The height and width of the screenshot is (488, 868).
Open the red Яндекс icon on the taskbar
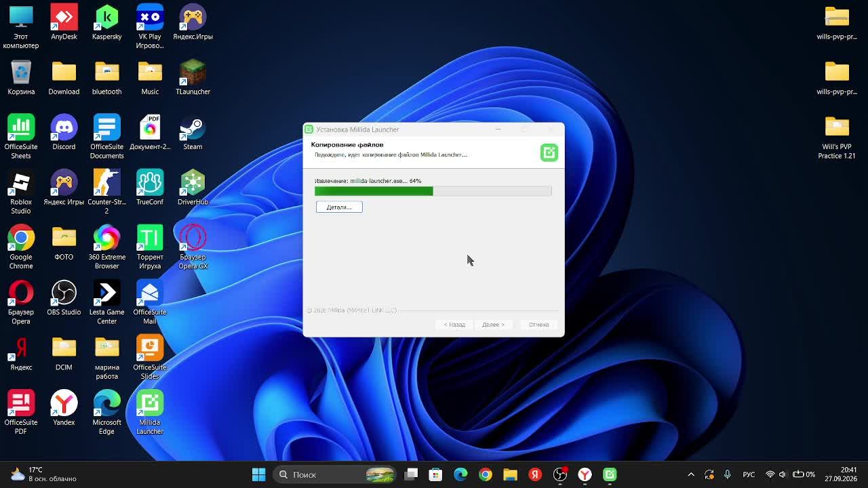[535, 474]
